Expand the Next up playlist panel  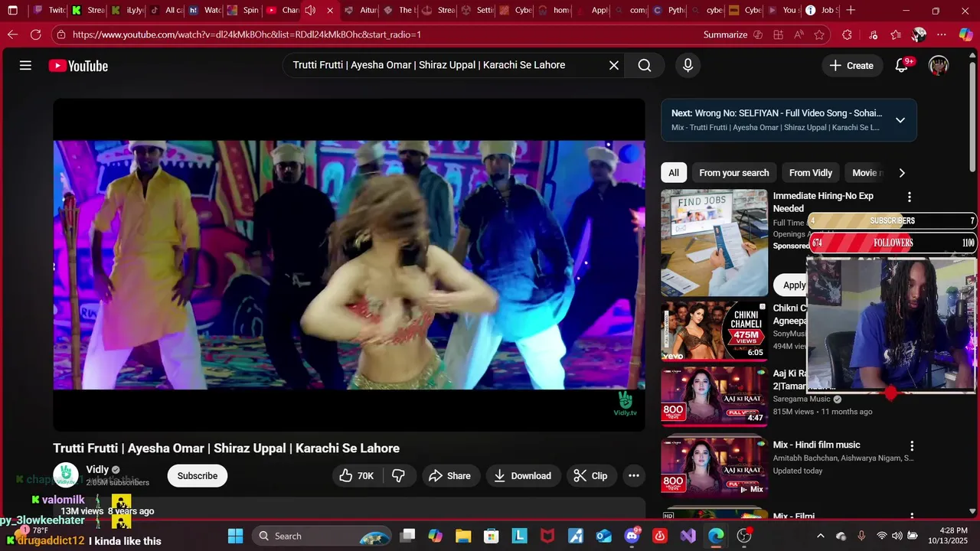click(900, 120)
